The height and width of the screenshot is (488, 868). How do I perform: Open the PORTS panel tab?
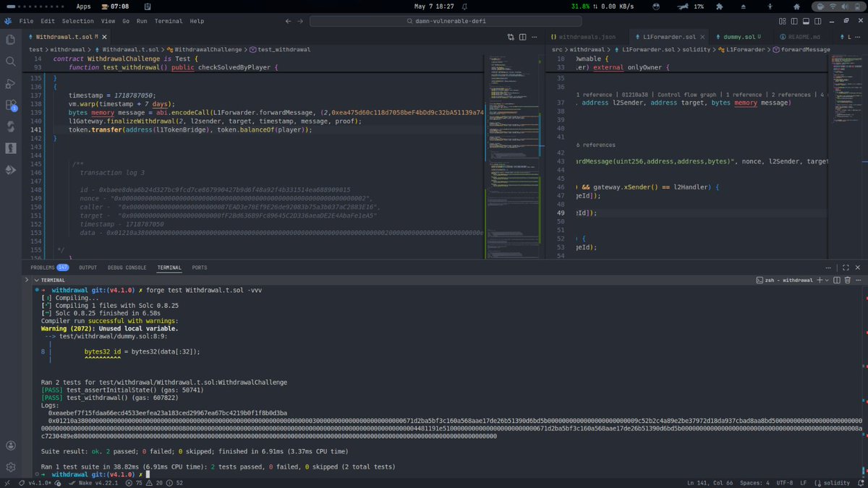200,267
